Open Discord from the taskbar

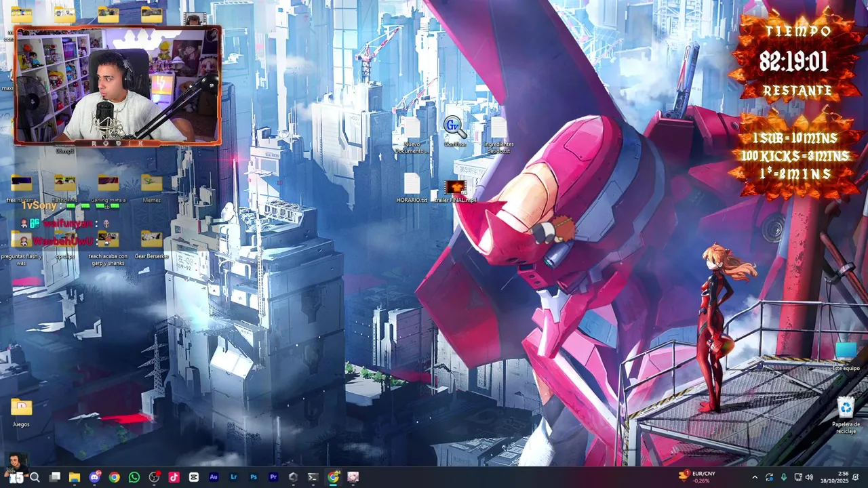click(94, 477)
